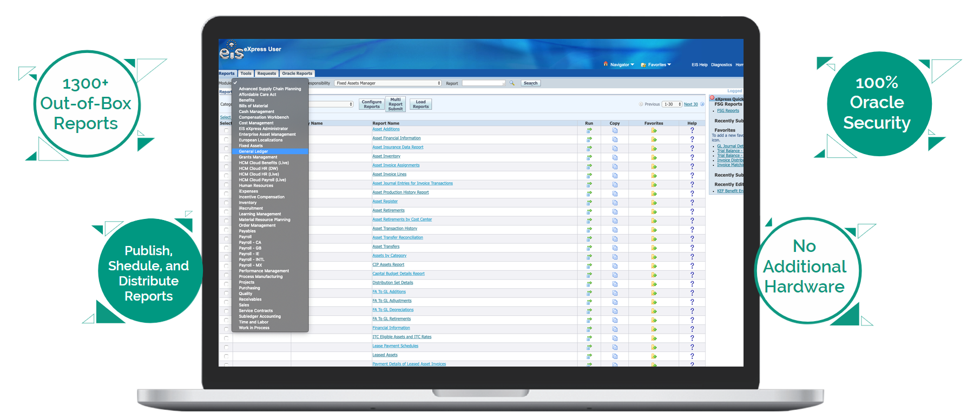980x419 pixels.
Task: Open the KEF Benefit link under Recently Edited
Action: pos(730,191)
